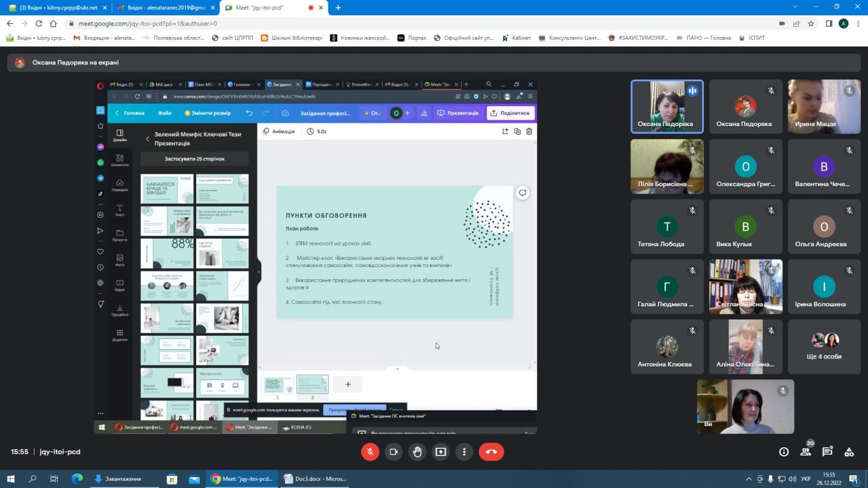
Task: Click Змінити розмір in Canva header
Action: 208,113
